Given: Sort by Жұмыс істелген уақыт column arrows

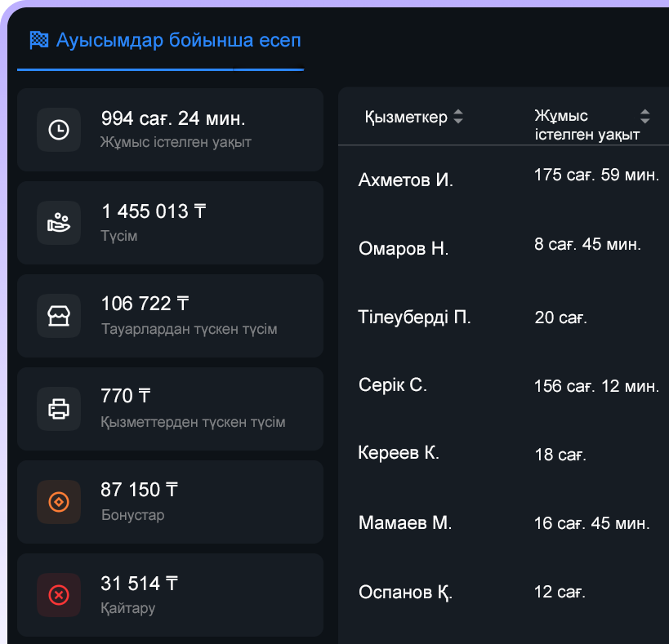Looking at the screenshot, I should [x=645, y=117].
